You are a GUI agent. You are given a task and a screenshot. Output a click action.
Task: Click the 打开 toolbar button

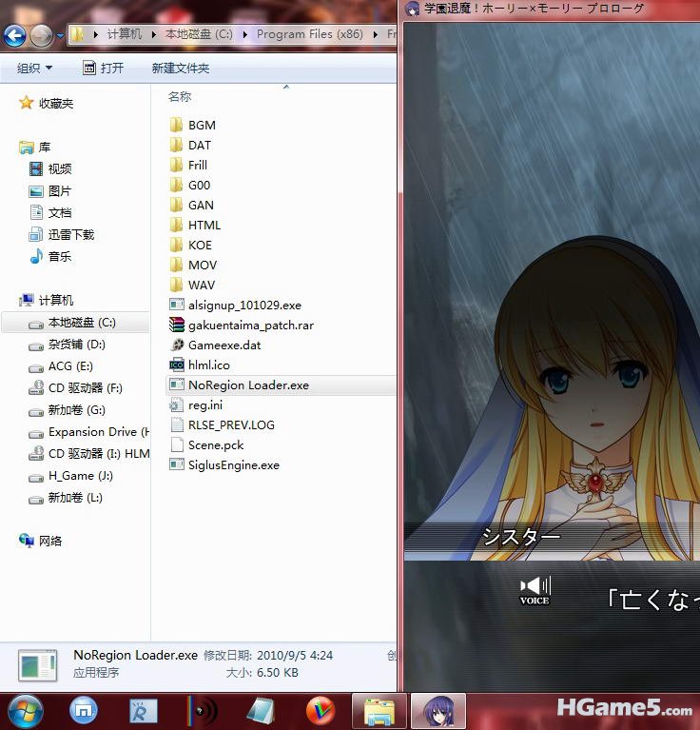103,69
